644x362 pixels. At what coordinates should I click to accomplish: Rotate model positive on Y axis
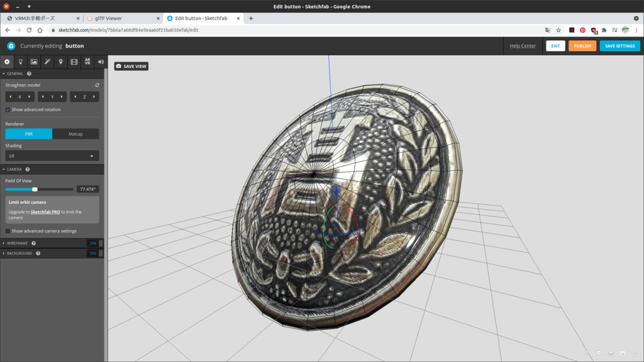tap(62, 97)
